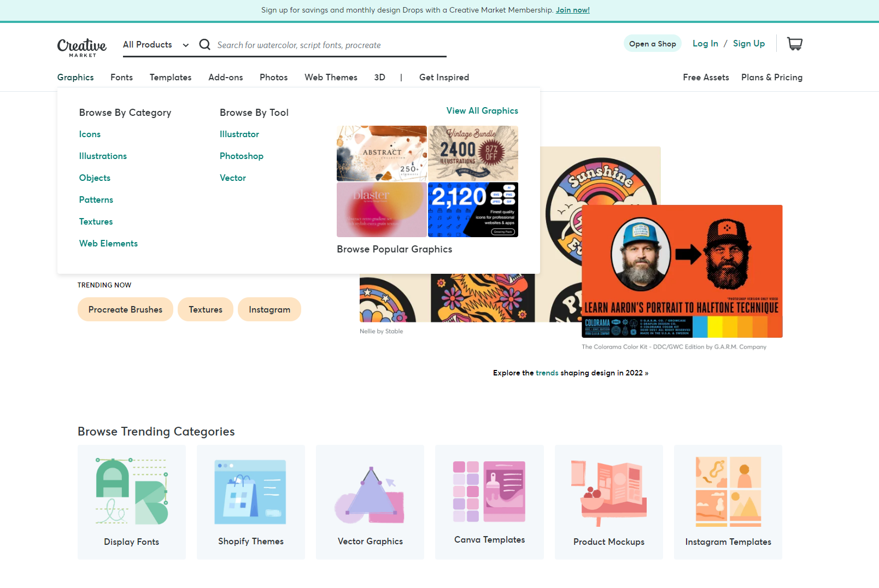
Task: Open the Abstract 250+ graphics thumbnail
Action: (x=382, y=154)
